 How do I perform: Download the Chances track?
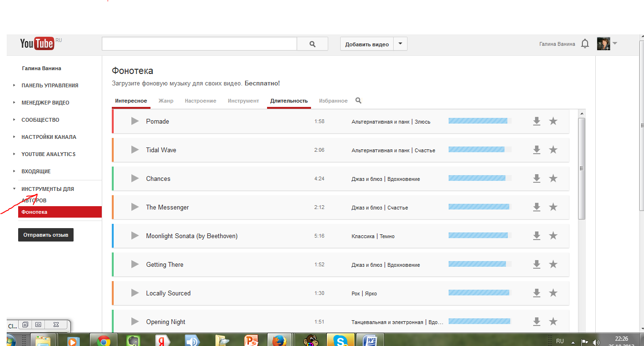[537, 178]
